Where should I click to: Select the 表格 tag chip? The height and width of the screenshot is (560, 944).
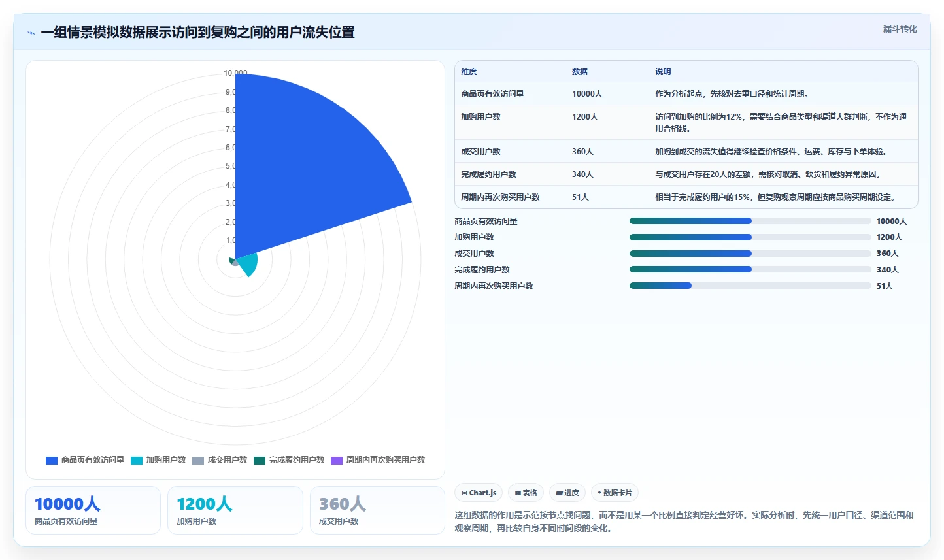(x=526, y=493)
